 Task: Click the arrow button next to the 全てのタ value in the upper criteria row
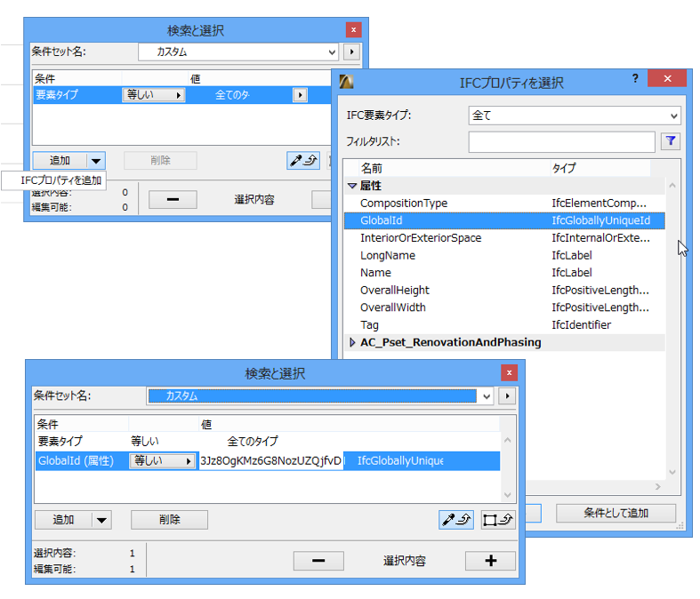300,95
